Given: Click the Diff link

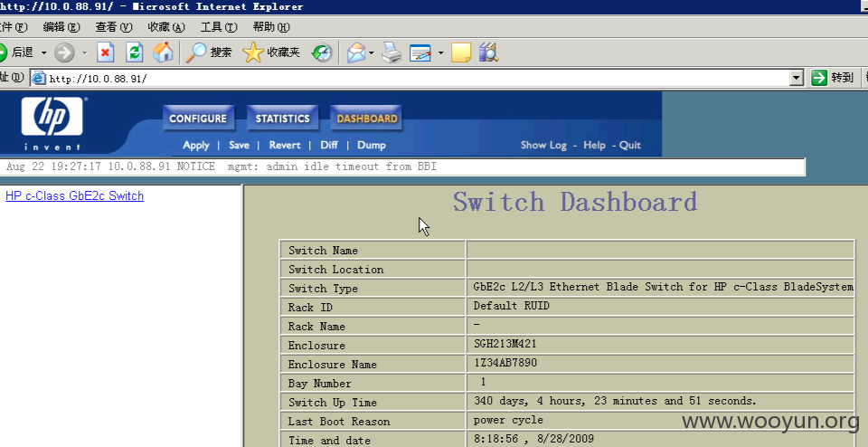Looking at the screenshot, I should (x=329, y=145).
